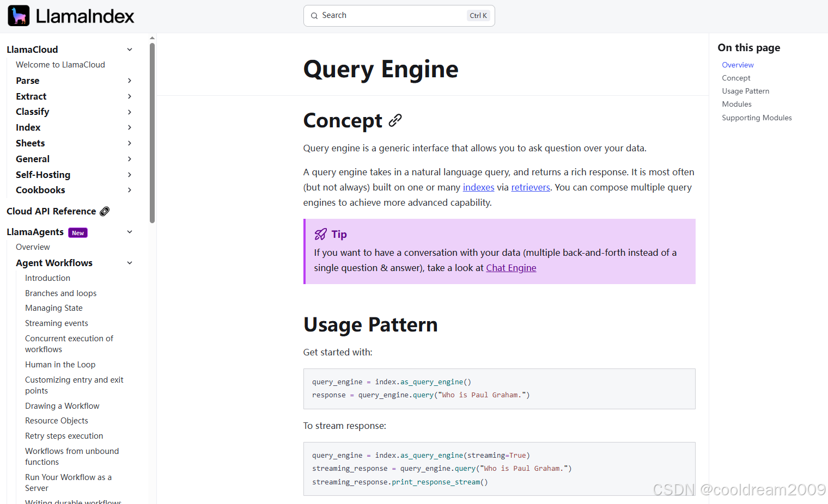Open Run Your Workflow as a Server
This screenshot has width=828, height=504.
pos(68,483)
